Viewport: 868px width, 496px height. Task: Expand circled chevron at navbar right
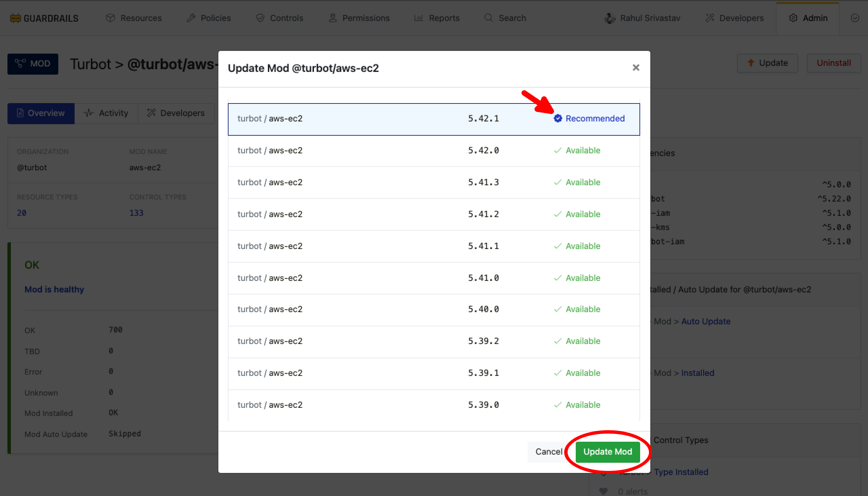tap(855, 18)
